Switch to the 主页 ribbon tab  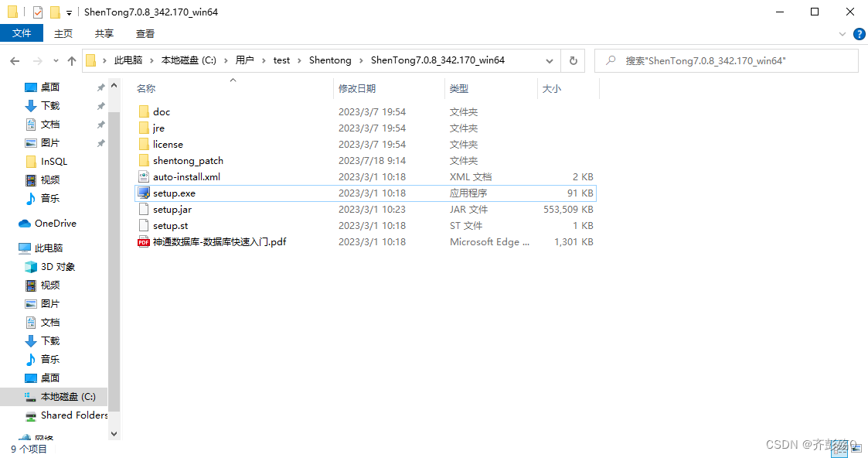(63, 34)
